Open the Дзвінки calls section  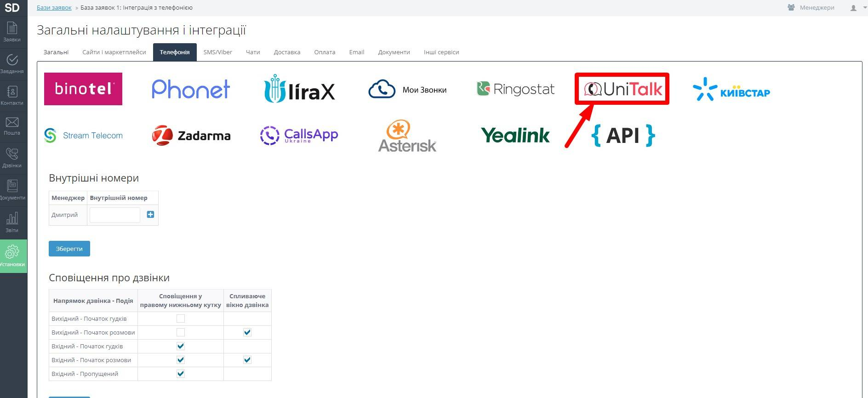12,158
